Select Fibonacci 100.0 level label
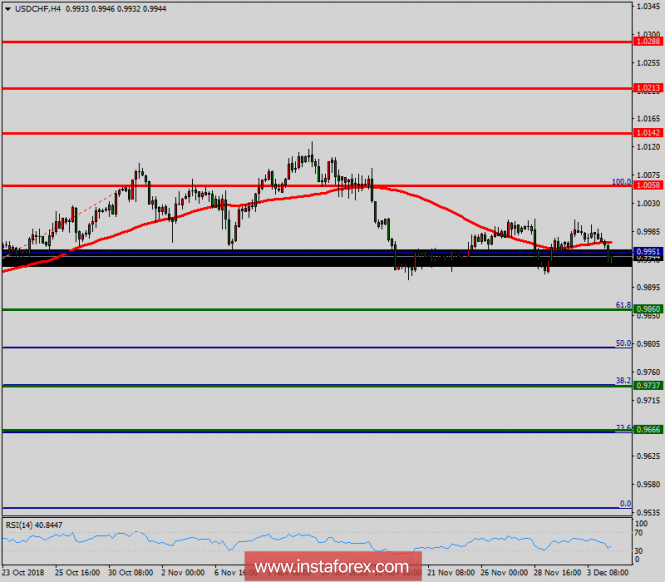 point(621,182)
